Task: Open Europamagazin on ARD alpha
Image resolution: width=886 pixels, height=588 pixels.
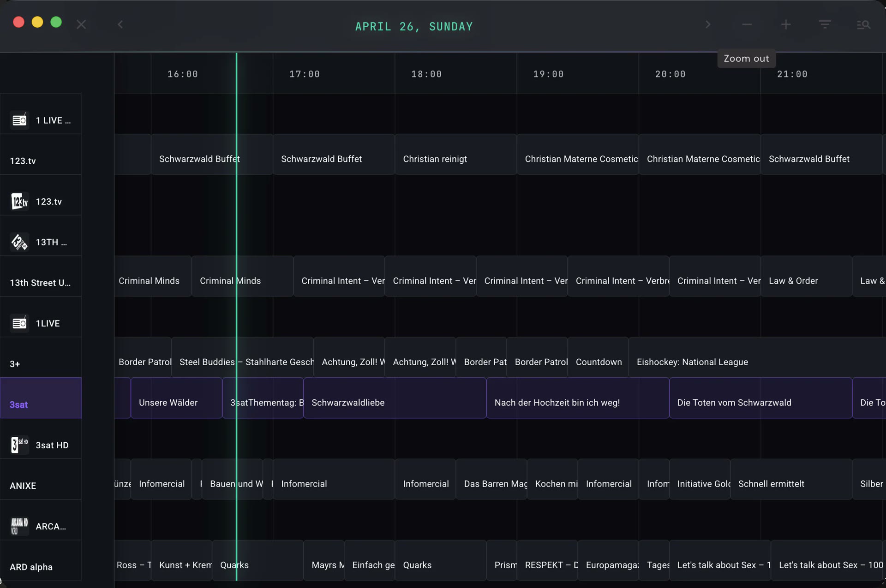Action: (x=609, y=560)
